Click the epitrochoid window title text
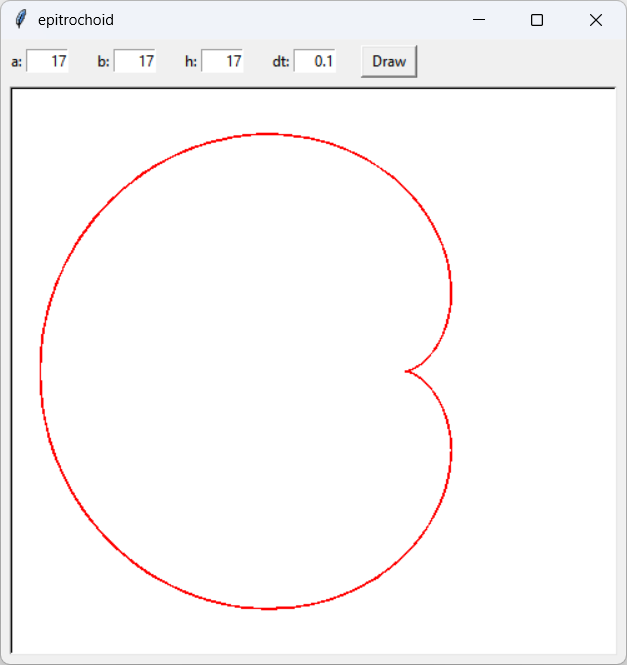This screenshot has width=627, height=665. pyautogui.click(x=76, y=20)
